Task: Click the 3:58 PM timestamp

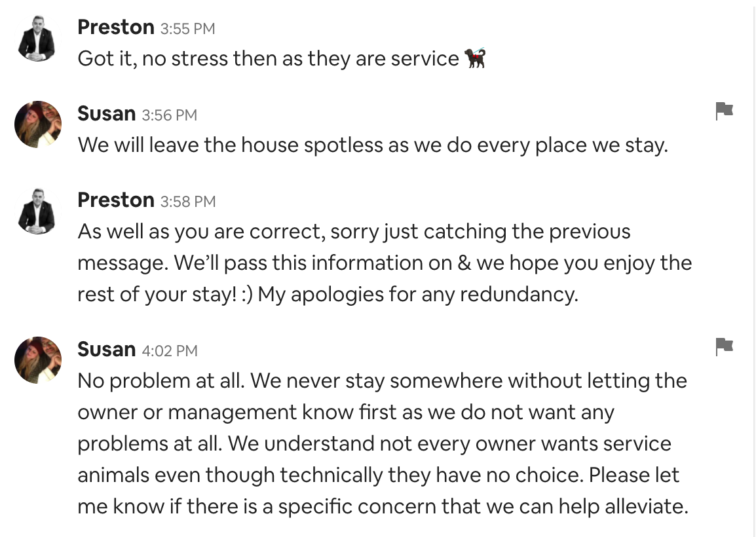Action: tap(188, 202)
